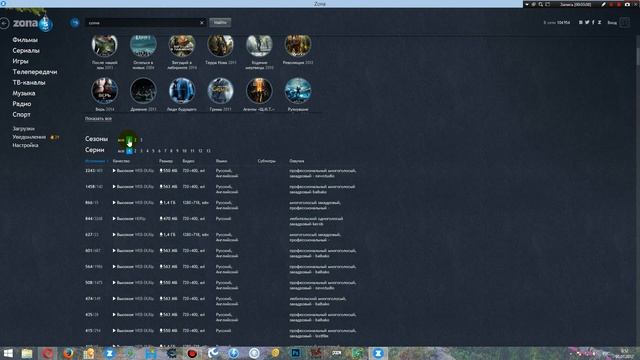Open the Ходячие мертвецы poster
Viewport: 640px width, 360px height.
(x=259, y=45)
